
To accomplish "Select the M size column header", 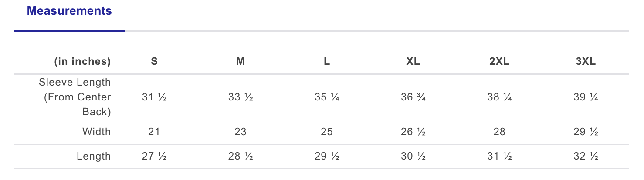I will [x=240, y=62].
